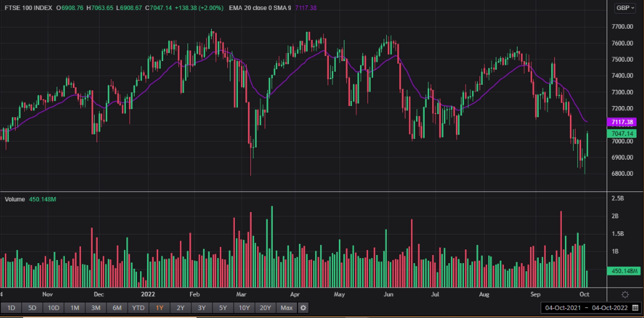The width and height of the screenshot is (644, 318).
Task: Select the YTD range
Action: pyautogui.click(x=138, y=308)
